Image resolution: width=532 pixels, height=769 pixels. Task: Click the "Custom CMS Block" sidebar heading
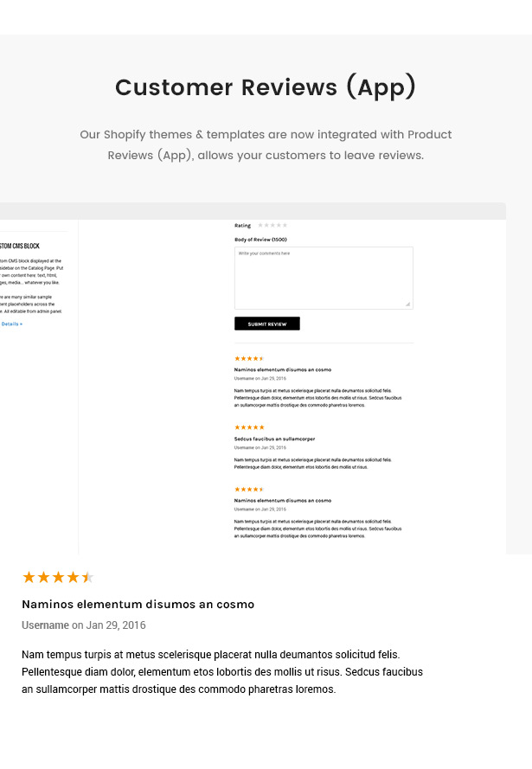20,247
